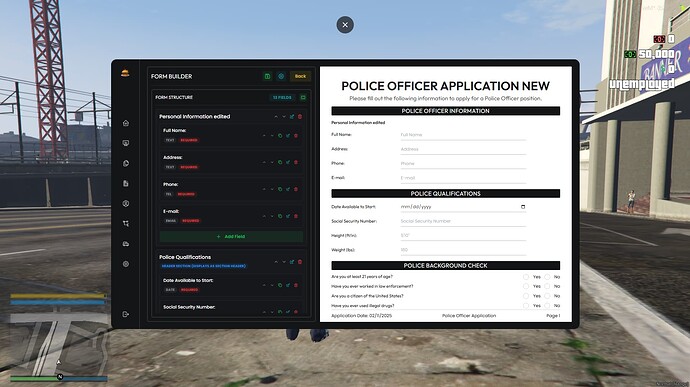This screenshot has width=690, height=387.
Task: Delete the Personal Information edited section
Action: pyautogui.click(x=300, y=117)
